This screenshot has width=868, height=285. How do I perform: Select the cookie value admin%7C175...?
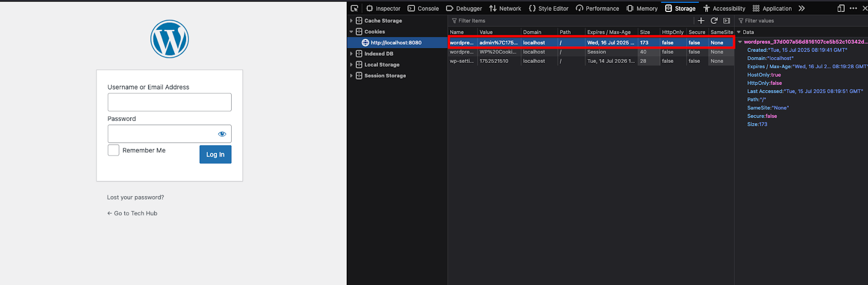[x=499, y=42]
